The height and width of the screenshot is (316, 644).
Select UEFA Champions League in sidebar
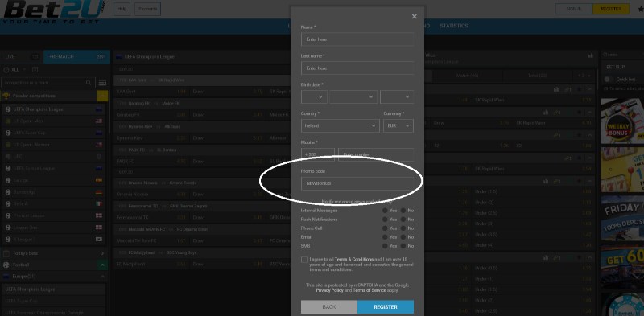tap(53, 109)
